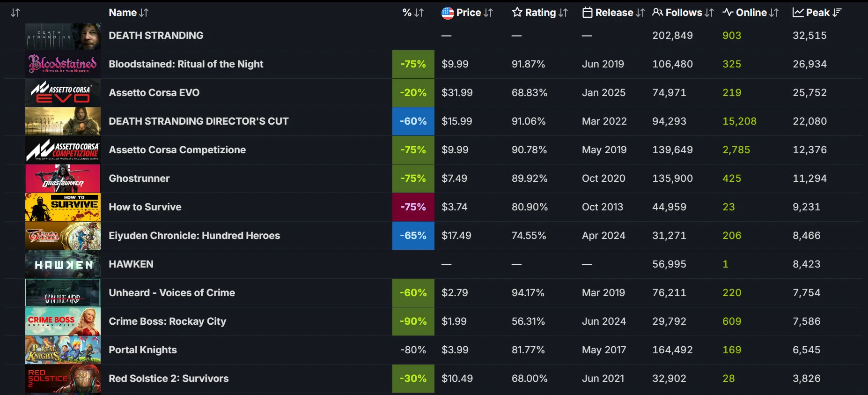Toggle the leftmost sort arrows icon
This screenshot has height=395, width=868.
[15, 13]
